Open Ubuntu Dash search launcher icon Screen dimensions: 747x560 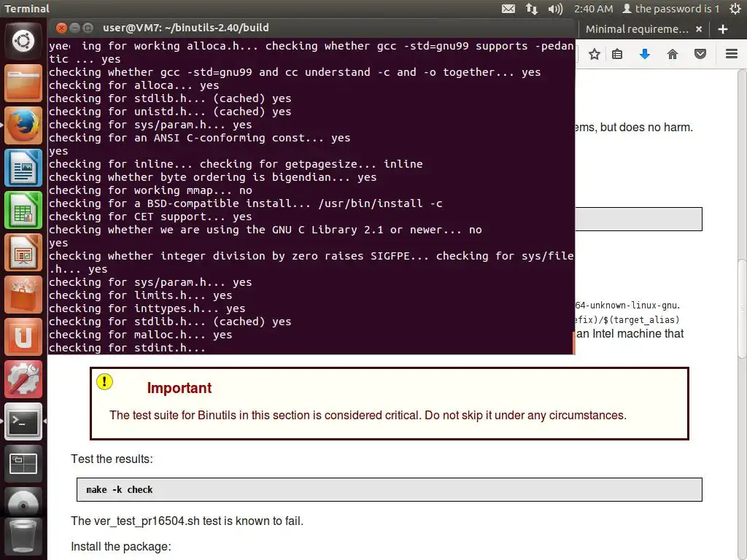[x=23, y=41]
